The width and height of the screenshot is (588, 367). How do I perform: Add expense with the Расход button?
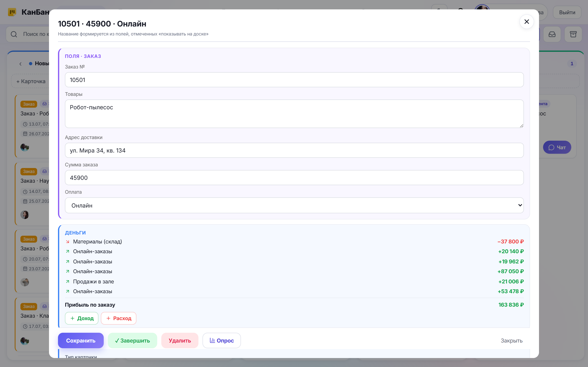tap(119, 318)
